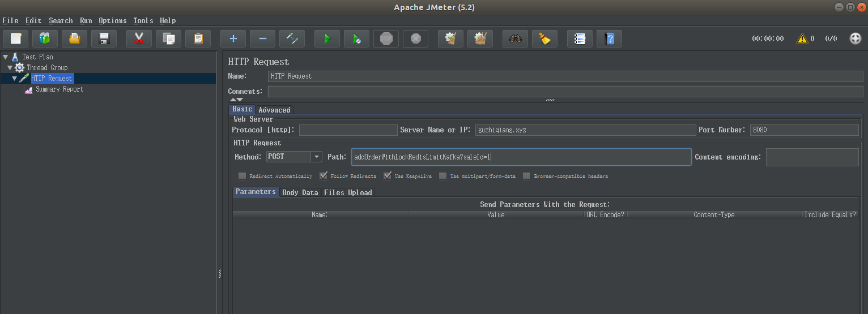Toggle Use KeepAlive checkbox

point(388,176)
